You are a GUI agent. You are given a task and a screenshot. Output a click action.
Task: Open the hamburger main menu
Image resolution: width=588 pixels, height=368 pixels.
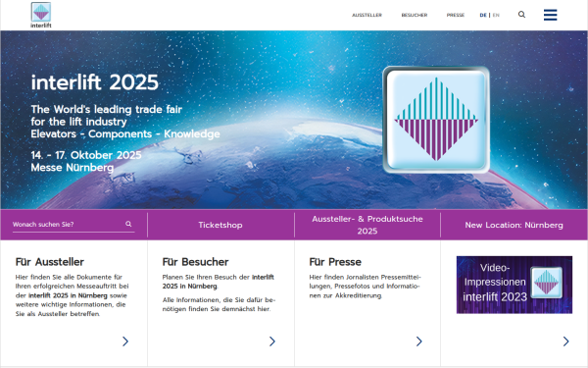click(x=550, y=15)
